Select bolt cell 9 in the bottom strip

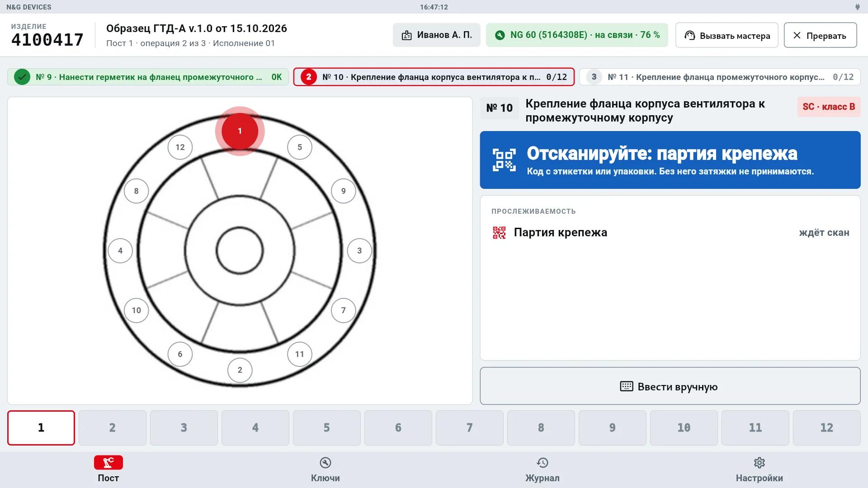click(613, 428)
